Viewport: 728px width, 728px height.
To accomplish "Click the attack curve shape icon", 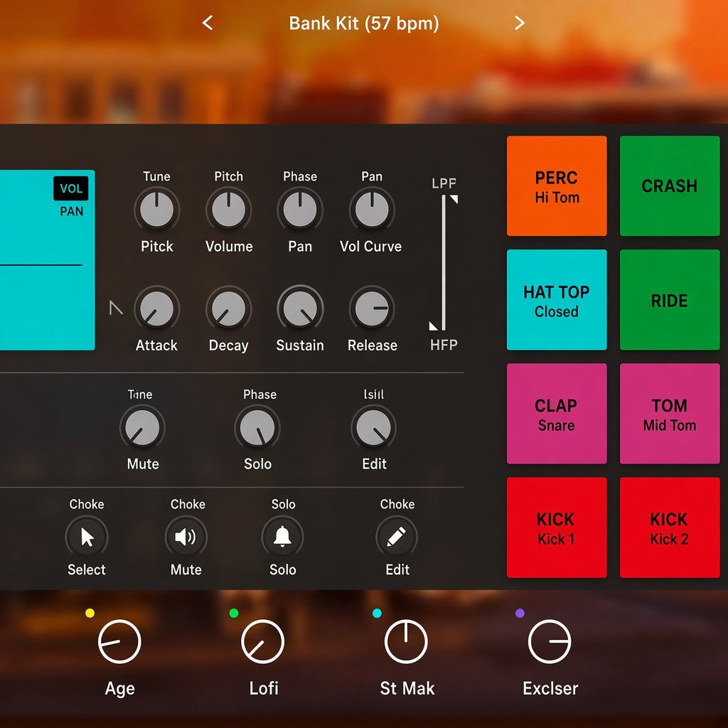I will (116, 307).
